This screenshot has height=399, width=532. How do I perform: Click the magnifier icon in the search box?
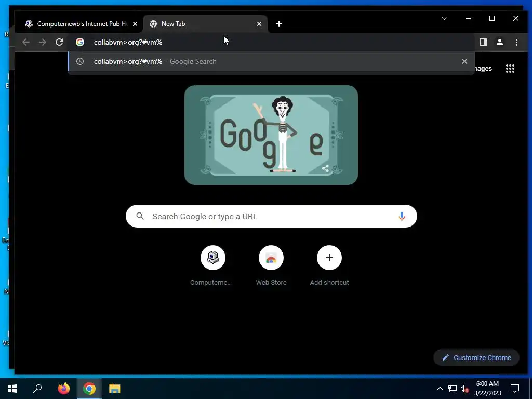[140, 216]
